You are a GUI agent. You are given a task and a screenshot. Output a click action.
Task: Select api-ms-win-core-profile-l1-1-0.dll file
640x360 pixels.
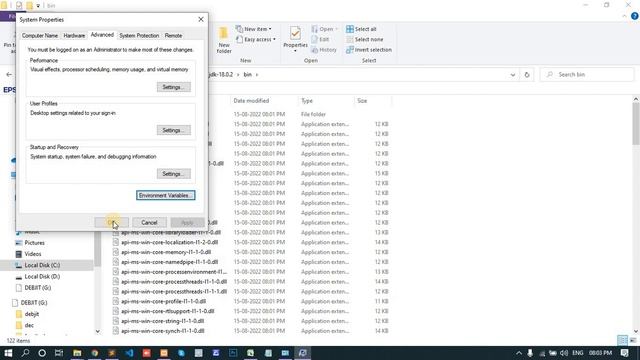[163, 301]
